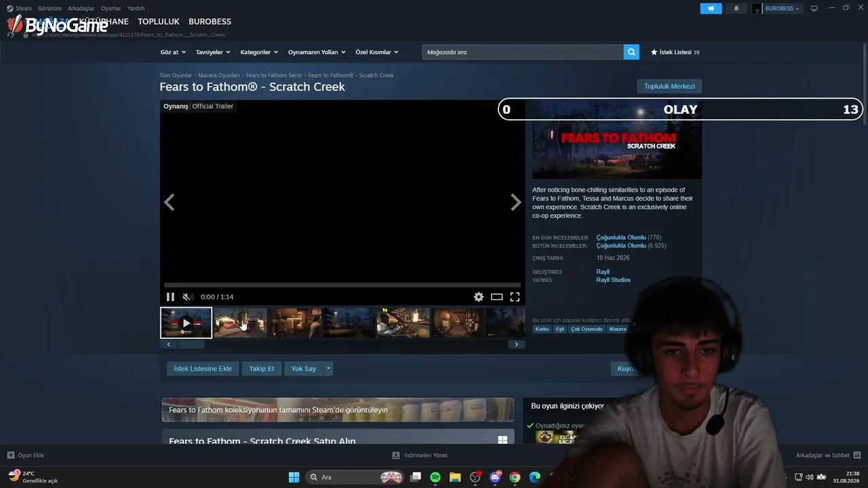Viewport: 868px width, 488px height.
Task: Open the Görünüm menu
Action: [50, 9]
